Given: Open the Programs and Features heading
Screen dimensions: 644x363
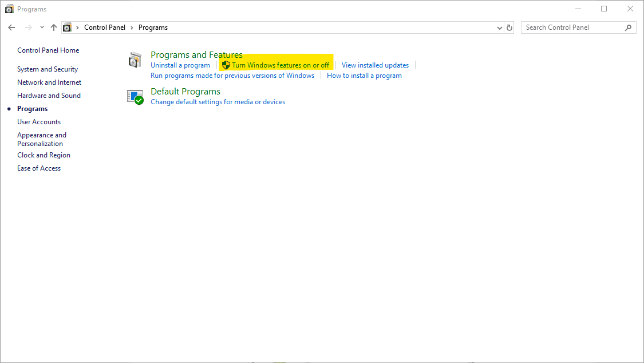Looking at the screenshot, I should [x=196, y=54].
